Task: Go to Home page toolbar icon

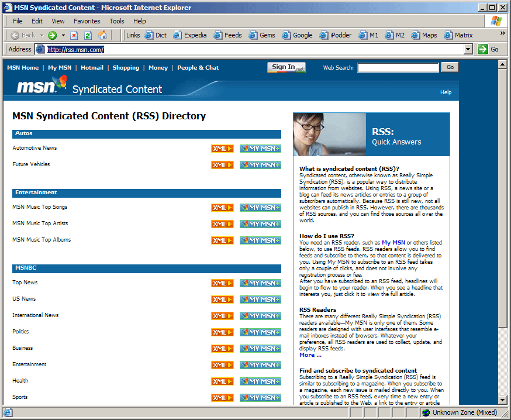Action: (103, 35)
